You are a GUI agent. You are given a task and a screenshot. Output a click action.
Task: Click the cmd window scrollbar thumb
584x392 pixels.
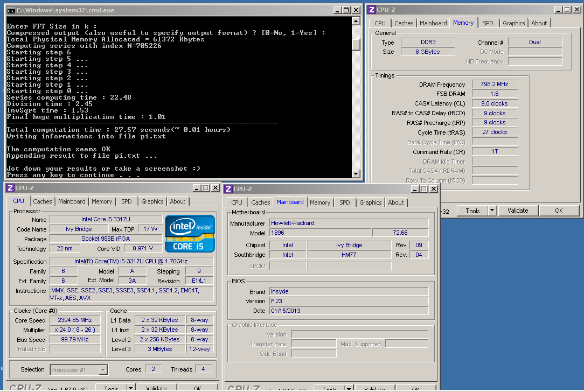[356, 45]
